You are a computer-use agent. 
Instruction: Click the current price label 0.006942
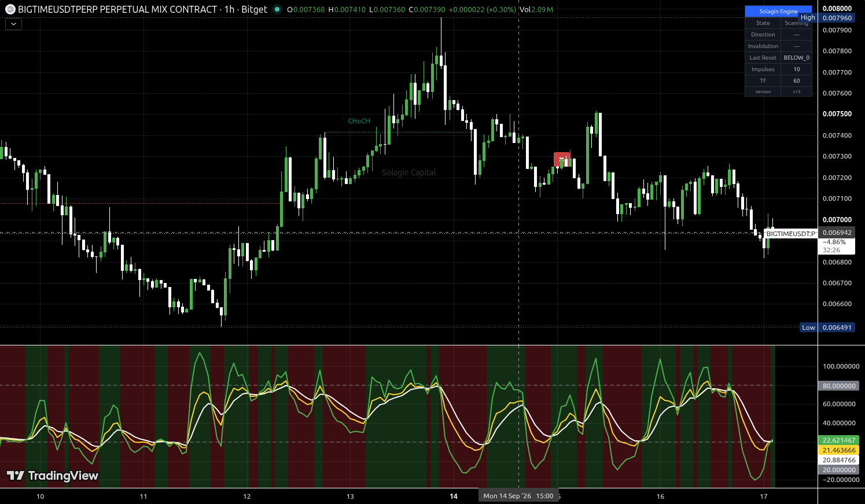click(x=837, y=233)
